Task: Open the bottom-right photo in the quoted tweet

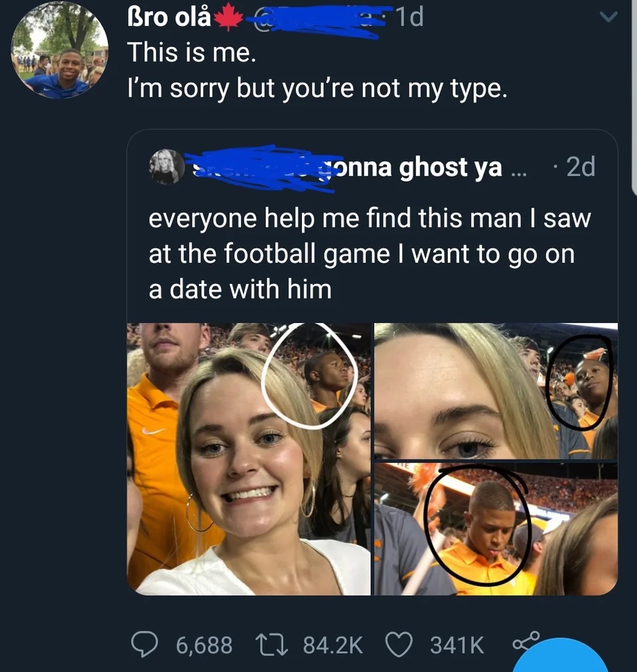Action: coord(496,529)
